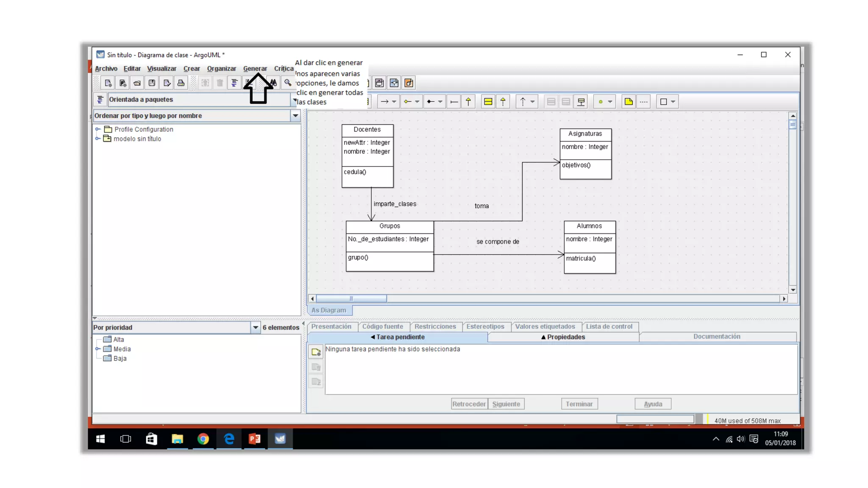Expand the Profile Configuration tree node
This screenshot has width=868, height=488.
98,129
